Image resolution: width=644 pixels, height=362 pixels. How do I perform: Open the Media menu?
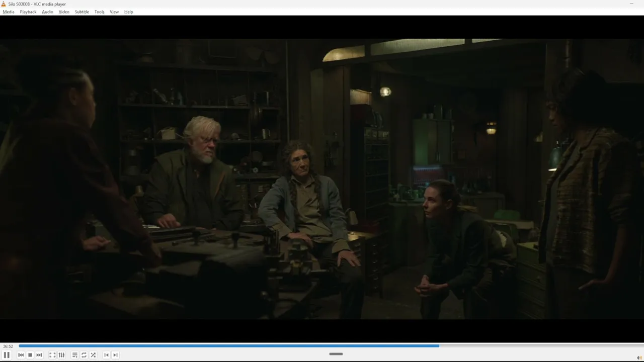pyautogui.click(x=9, y=12)
